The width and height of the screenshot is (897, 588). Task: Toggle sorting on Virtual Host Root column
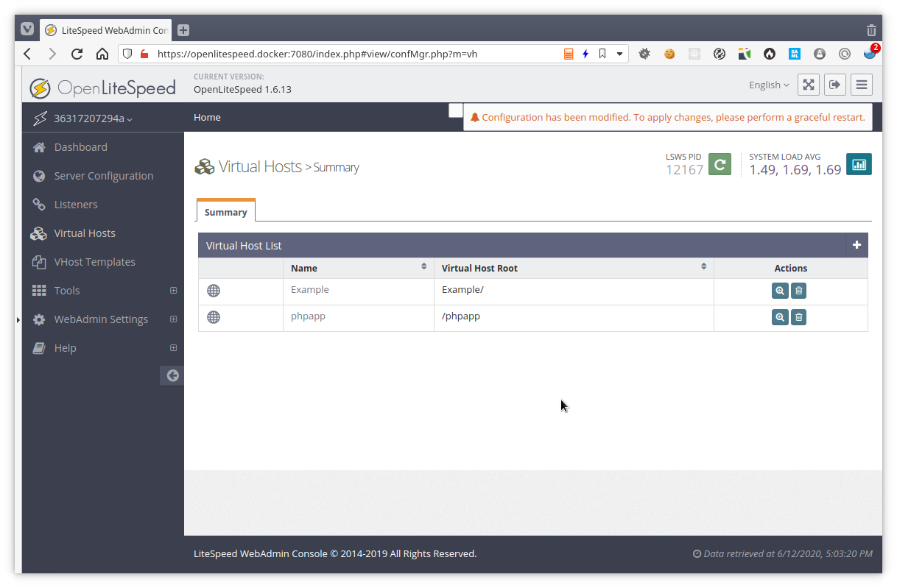(x=703, y=267)
